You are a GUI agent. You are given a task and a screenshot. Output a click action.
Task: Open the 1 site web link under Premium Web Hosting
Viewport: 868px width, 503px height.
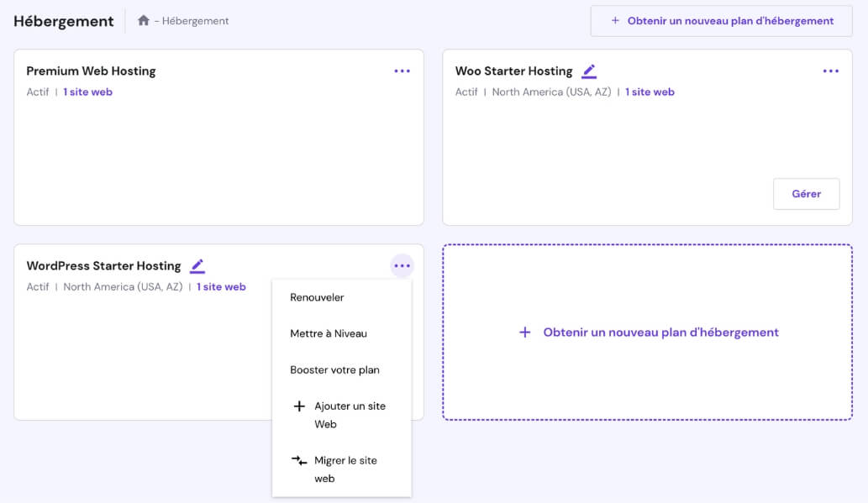click(x=87, y=92)
